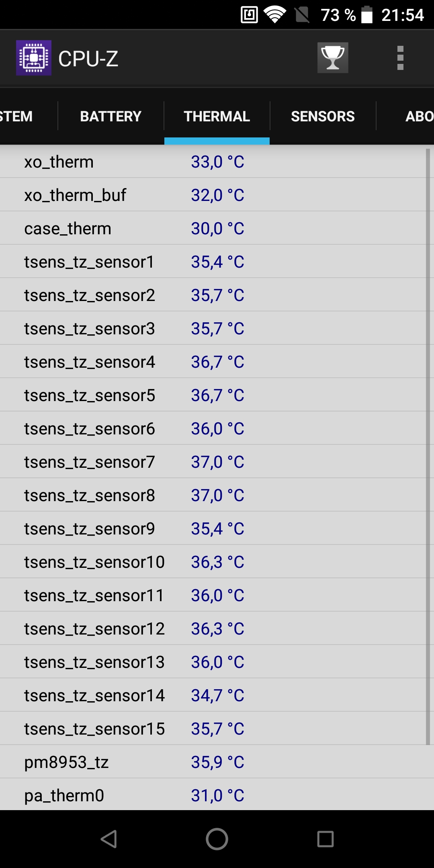434x868 pixels.
Task: Tap the Android home circle button
Action: [x=217, y=839]
